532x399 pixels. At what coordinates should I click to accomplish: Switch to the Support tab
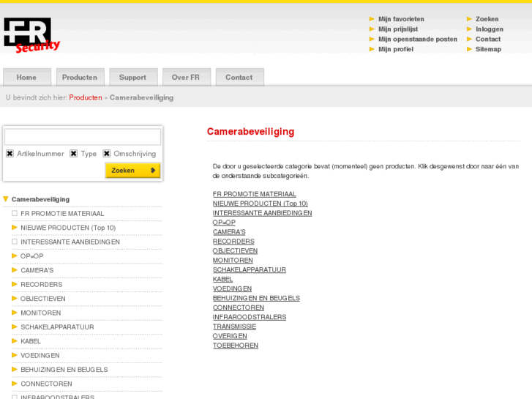(132, 78)
